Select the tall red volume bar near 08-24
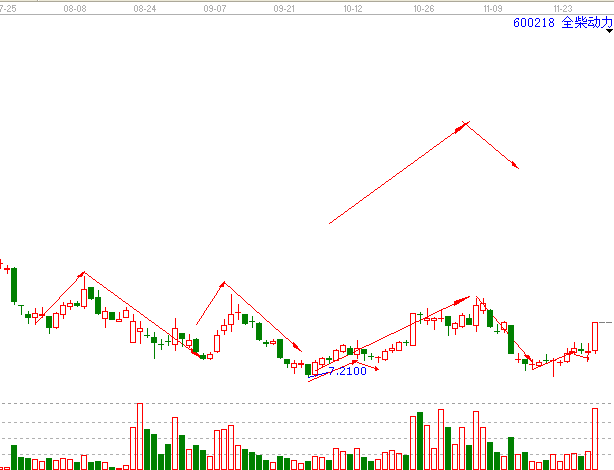Image resolution: width=614 pixels, height=470 pixels. coord(139,436)
